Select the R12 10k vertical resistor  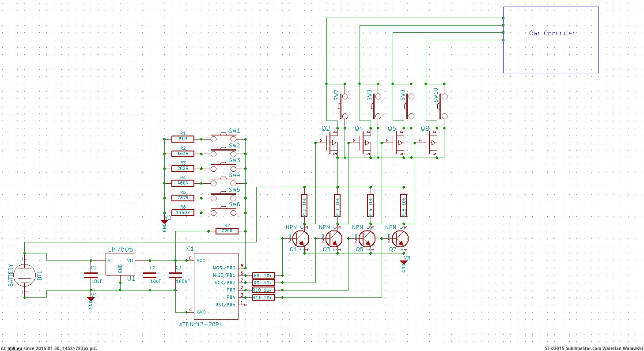point(304,206)
